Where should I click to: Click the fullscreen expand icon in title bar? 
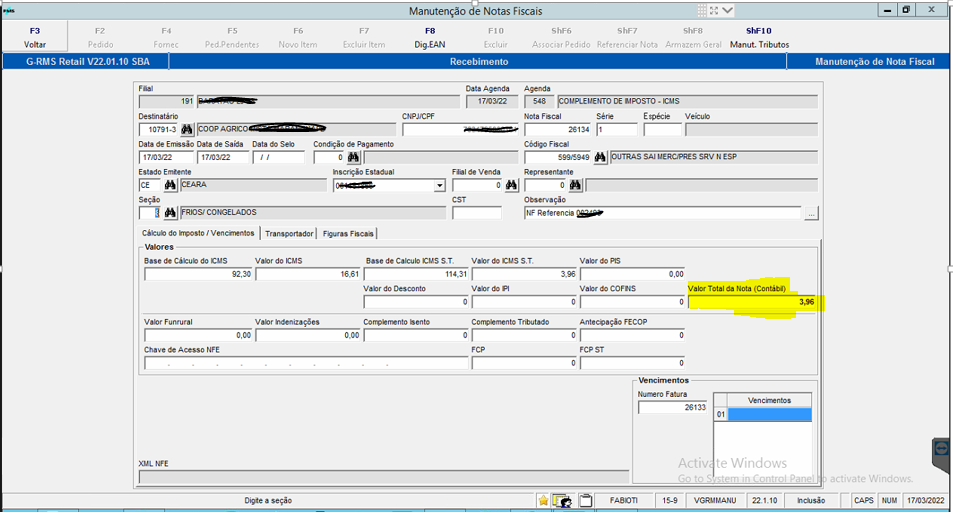(714, 10)
